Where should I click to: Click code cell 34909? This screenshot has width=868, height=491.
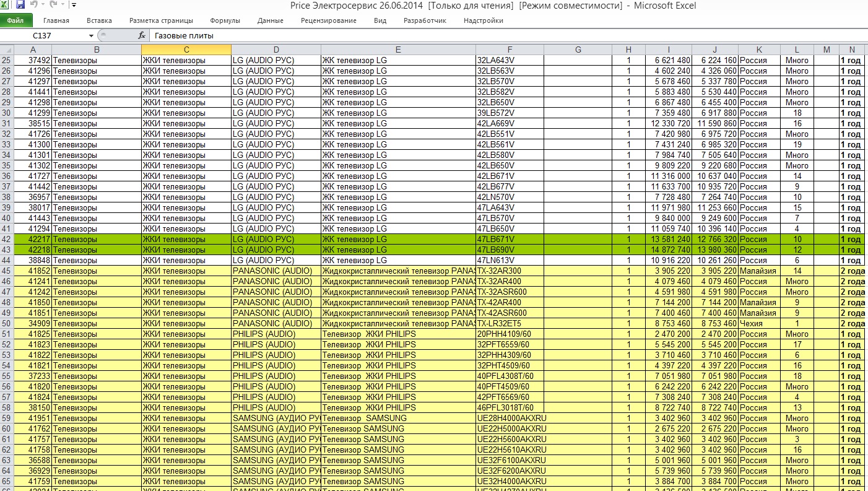(x=32, y=323)
